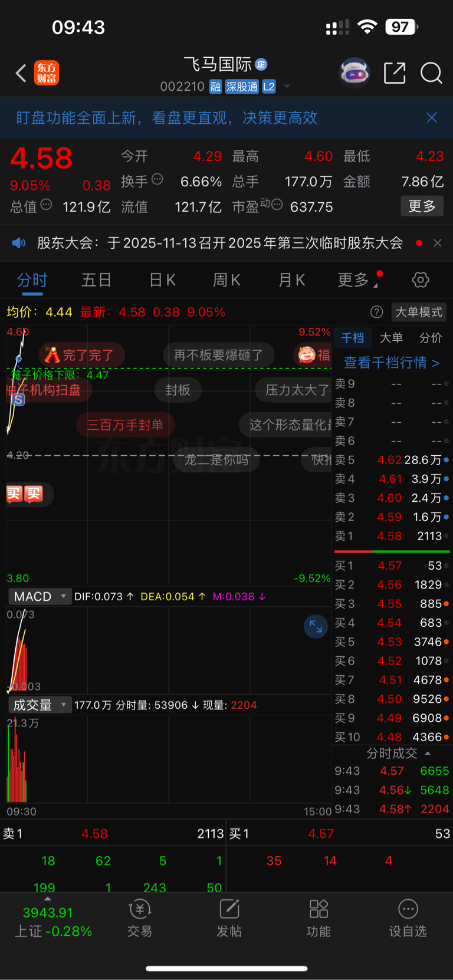This screenshot has height=980, width=453.
Task: Tap the 压力太大了 comment bubble
Action: coord(294,390)
